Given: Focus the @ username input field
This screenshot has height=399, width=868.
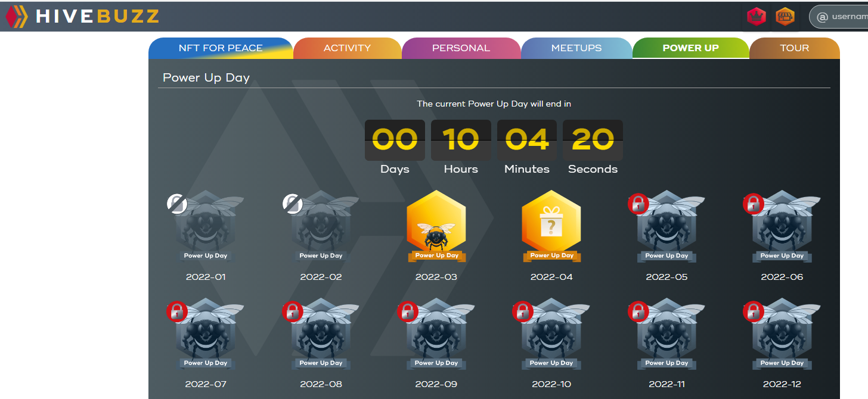Looking at the screenshot, I should [838, 17].
